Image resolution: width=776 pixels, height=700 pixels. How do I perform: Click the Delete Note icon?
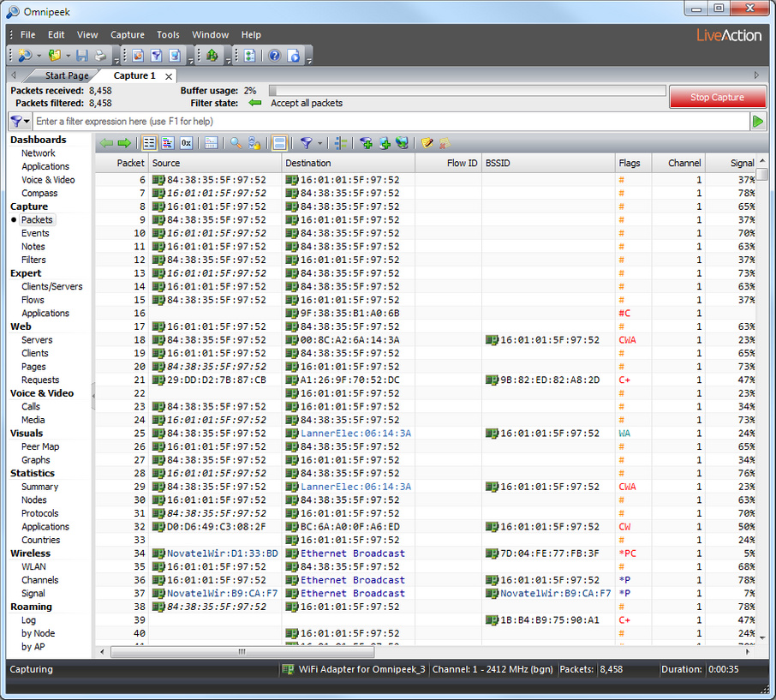click(445, 144)
